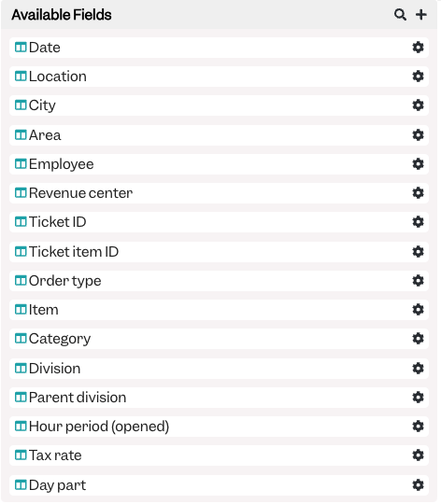Open Ticket ID field settings gear

[x=418, y=222]
